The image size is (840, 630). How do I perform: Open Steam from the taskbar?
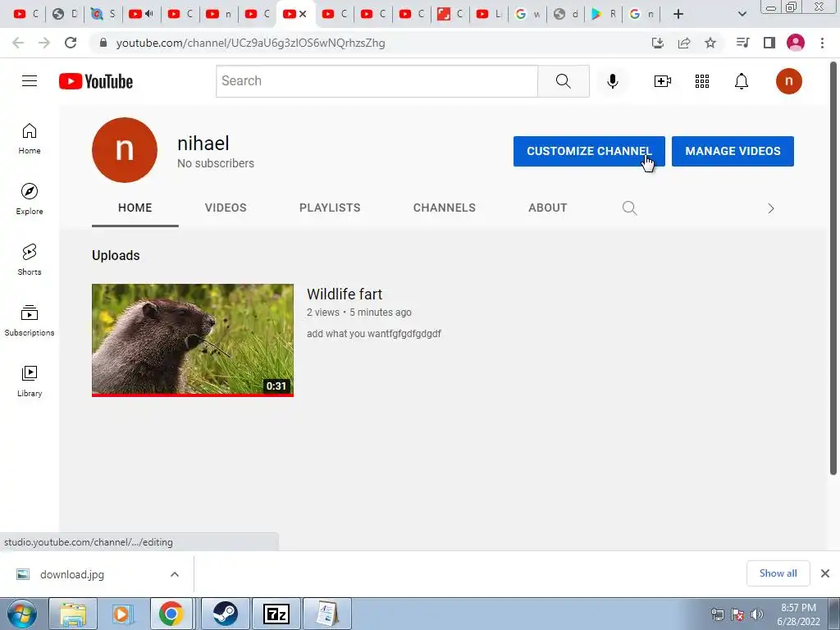(226, 614)
